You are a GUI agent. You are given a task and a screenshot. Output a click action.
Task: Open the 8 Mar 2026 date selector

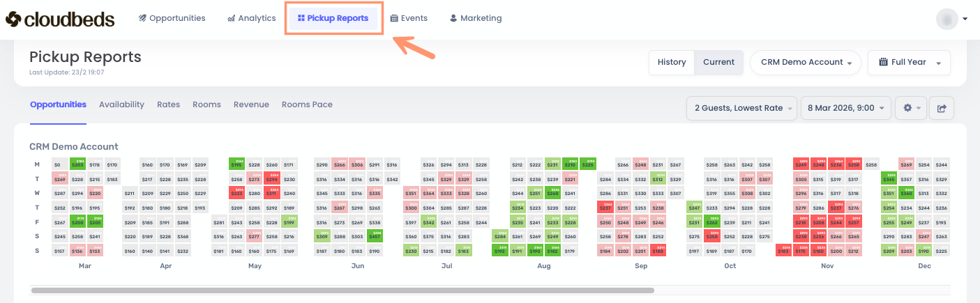[845, 108]
